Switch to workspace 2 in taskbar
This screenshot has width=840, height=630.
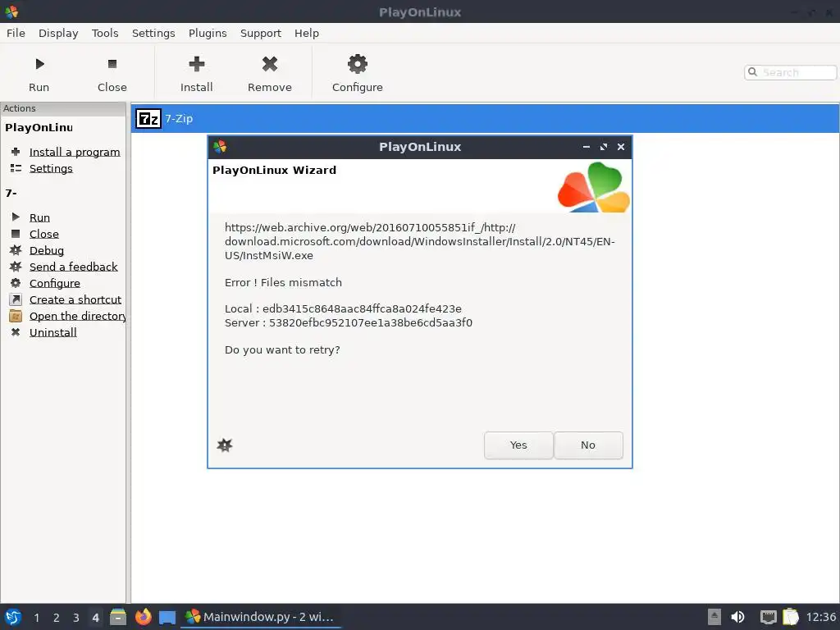[x=57, y=618]
